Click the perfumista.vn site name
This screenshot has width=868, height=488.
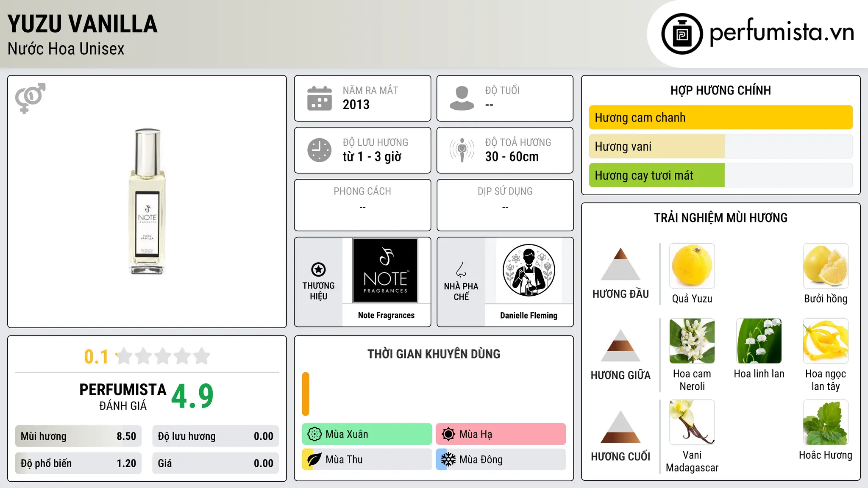[x=782, y=32]
